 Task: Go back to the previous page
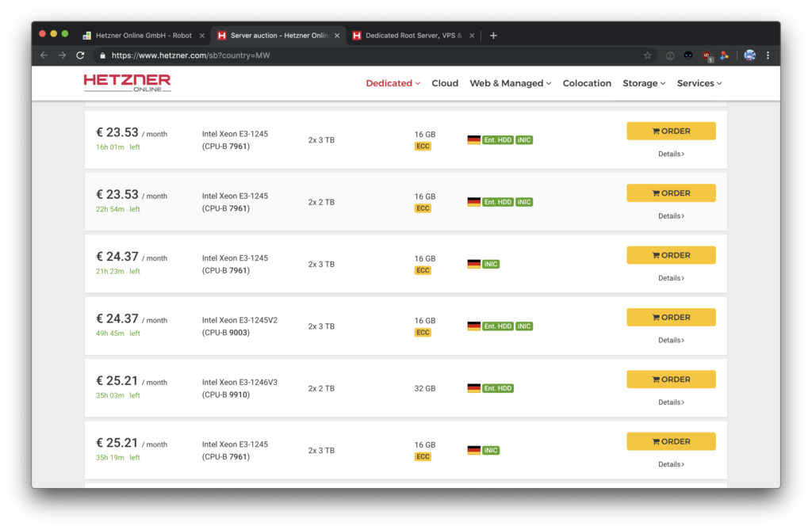click(44, 55)
